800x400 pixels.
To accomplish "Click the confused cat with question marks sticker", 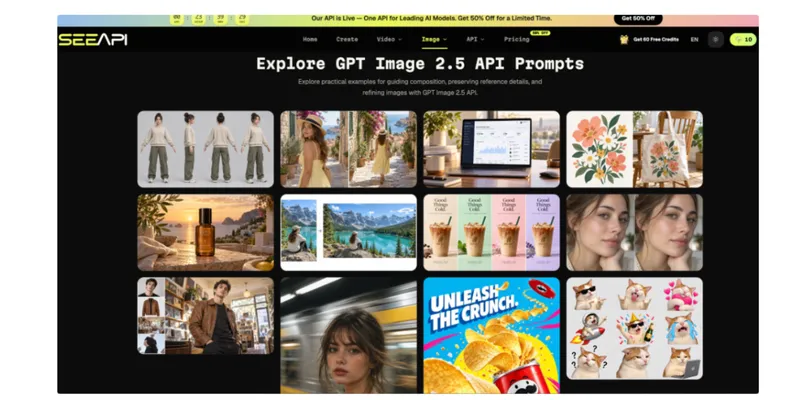I will [588, 362].
